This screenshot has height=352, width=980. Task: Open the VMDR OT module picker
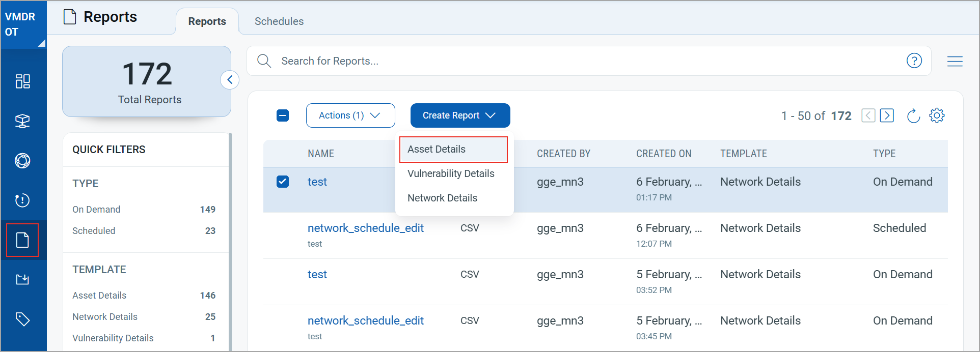23,24
